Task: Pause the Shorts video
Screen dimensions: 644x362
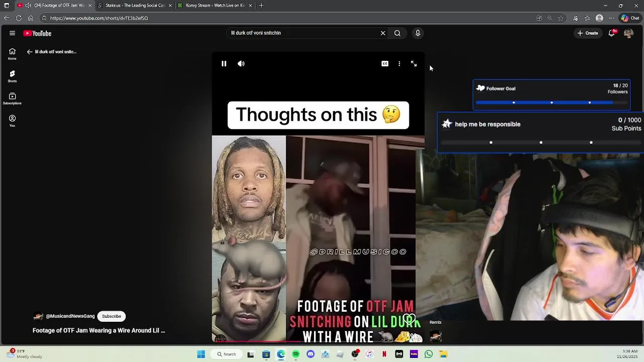Action: (x=224, y=64)
